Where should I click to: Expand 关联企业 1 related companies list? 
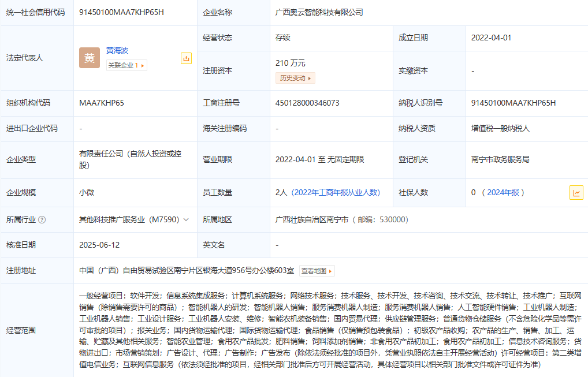click(x=126, y=66)
